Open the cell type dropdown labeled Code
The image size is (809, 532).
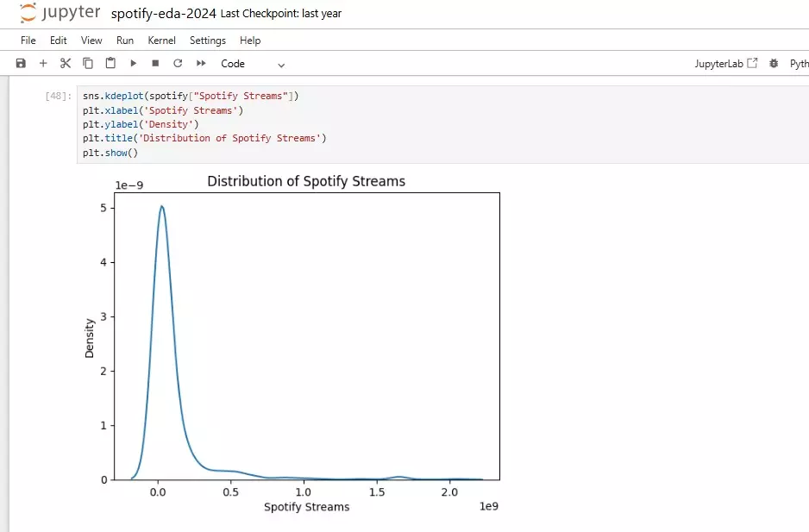click(245, 63)
